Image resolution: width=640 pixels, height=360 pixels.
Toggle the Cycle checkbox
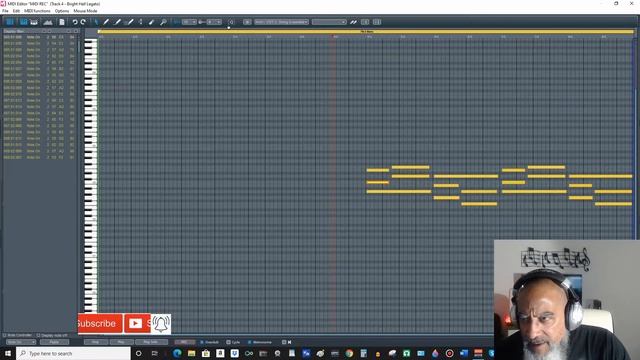pos(229,342)
